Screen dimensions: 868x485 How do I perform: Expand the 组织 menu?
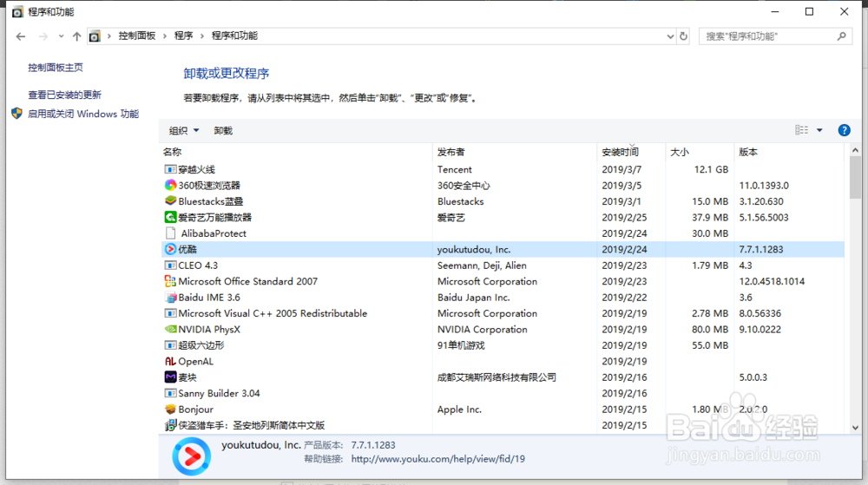pyautogui.click(x=184, y=130)
